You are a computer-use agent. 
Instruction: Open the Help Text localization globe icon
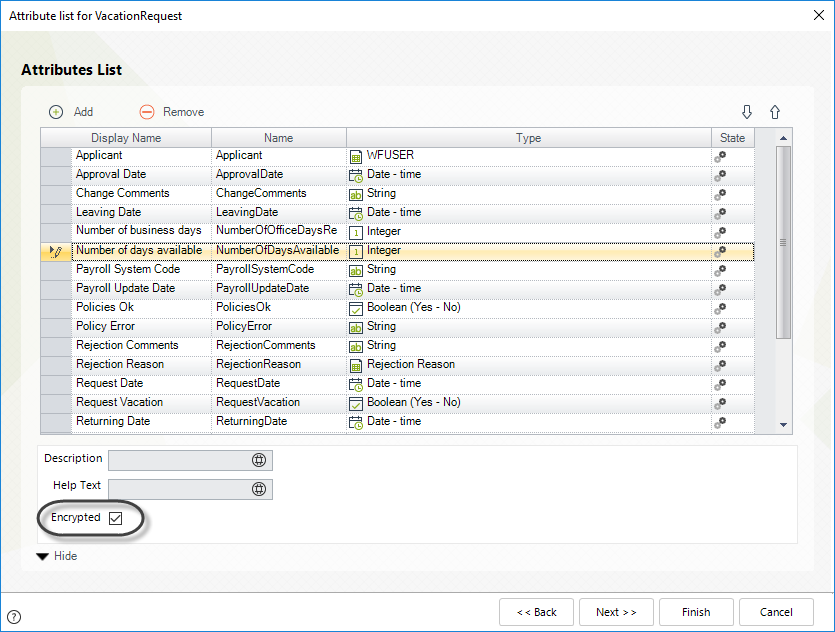coord(259,489)
